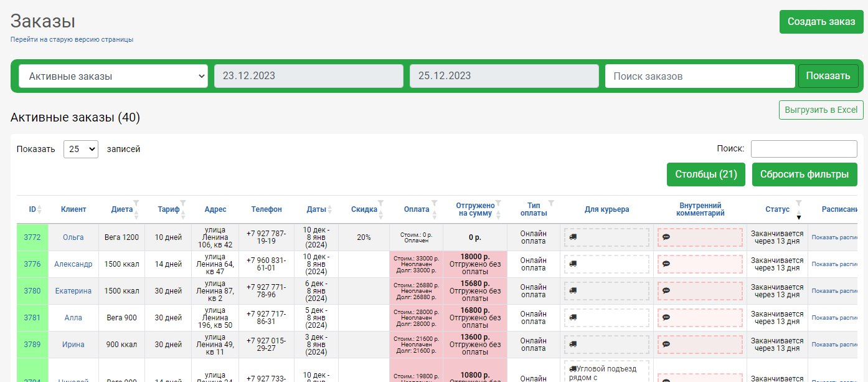Open Столбцы (21) column chooser
The height and width of the screenshot is (382, 868).
(705, 174)
